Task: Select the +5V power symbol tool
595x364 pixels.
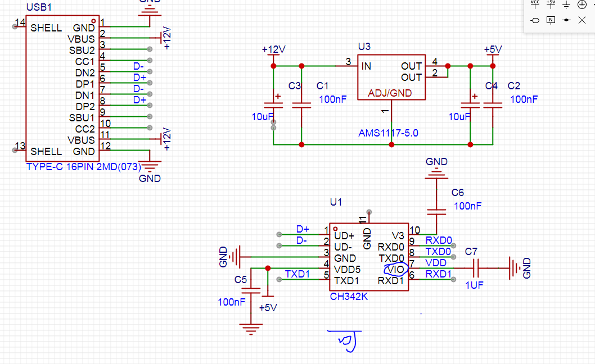Action: (x=551, y=4)
